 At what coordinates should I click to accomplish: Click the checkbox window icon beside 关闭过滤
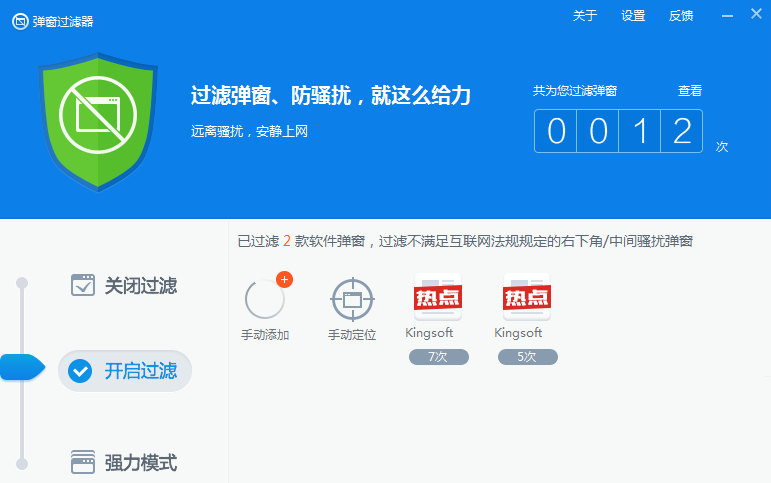pos(83,285)
